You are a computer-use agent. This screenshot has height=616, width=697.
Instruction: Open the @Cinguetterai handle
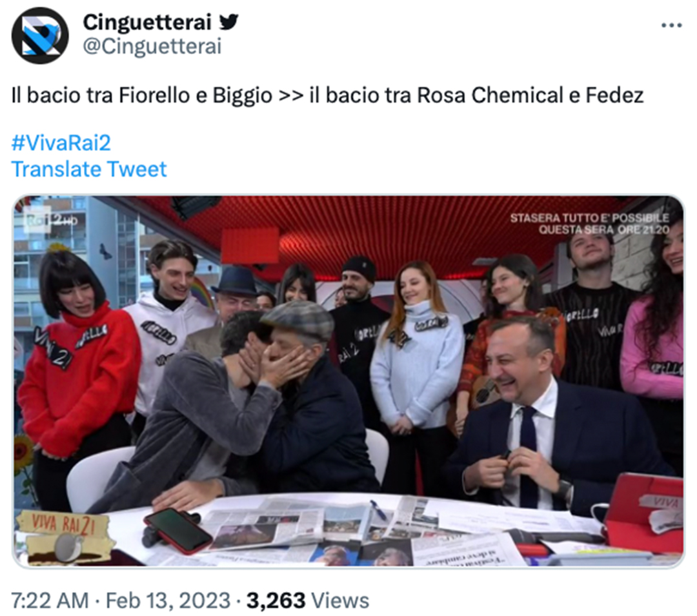(x=152, y=46)
